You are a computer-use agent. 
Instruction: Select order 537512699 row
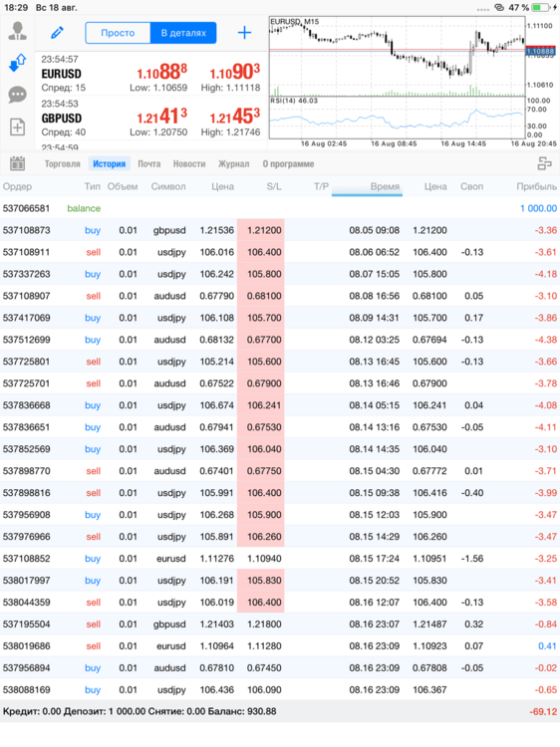[280, 340]
